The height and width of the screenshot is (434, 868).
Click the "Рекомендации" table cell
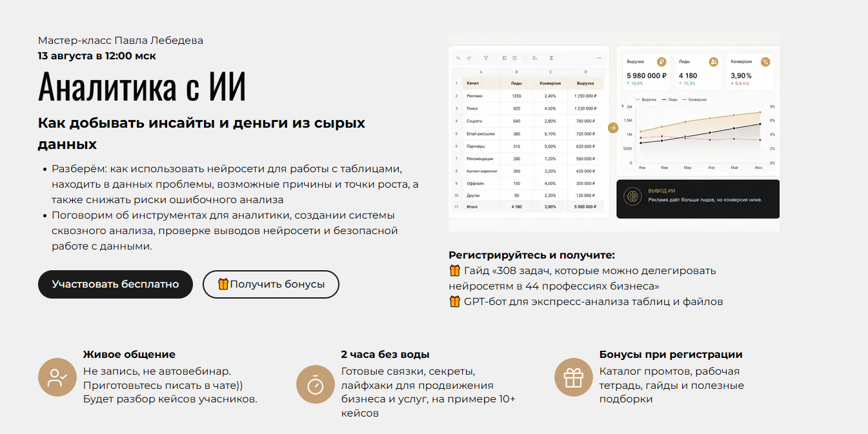(479, 159)
